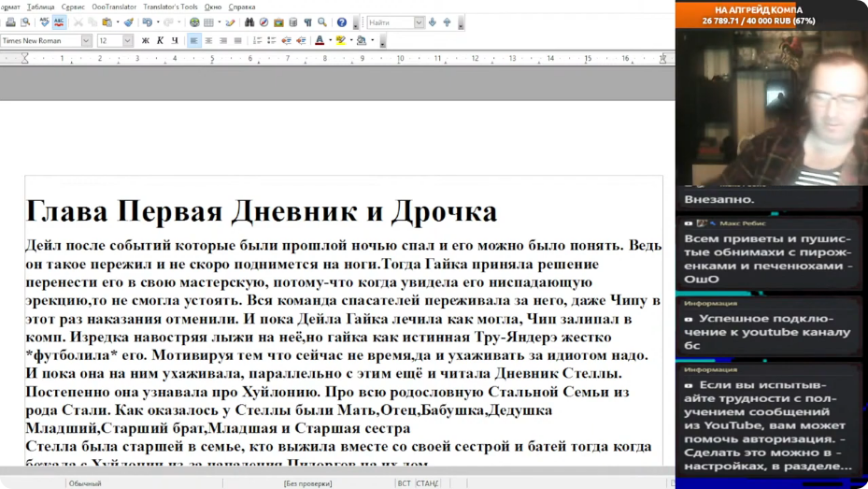Viewport: 868px width, 489px height.
Task: Open the font size 12 dropdown
Action: coord(128,41)
